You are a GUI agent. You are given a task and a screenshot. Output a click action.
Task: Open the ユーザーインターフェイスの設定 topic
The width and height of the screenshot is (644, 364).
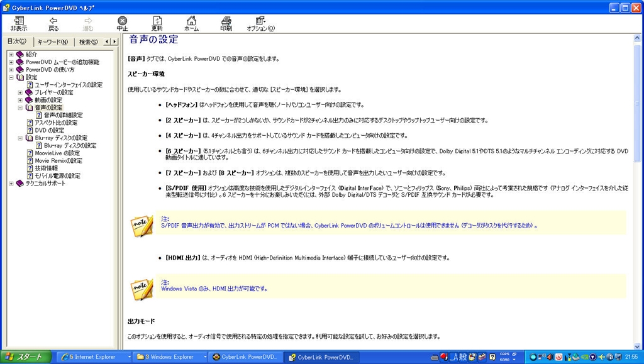click(x=69, y=85)
